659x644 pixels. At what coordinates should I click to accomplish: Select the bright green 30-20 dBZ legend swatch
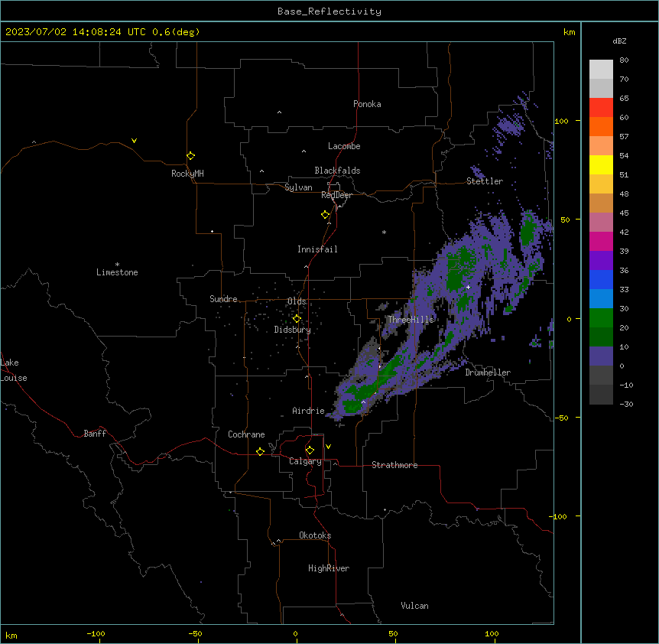point(601,318)
